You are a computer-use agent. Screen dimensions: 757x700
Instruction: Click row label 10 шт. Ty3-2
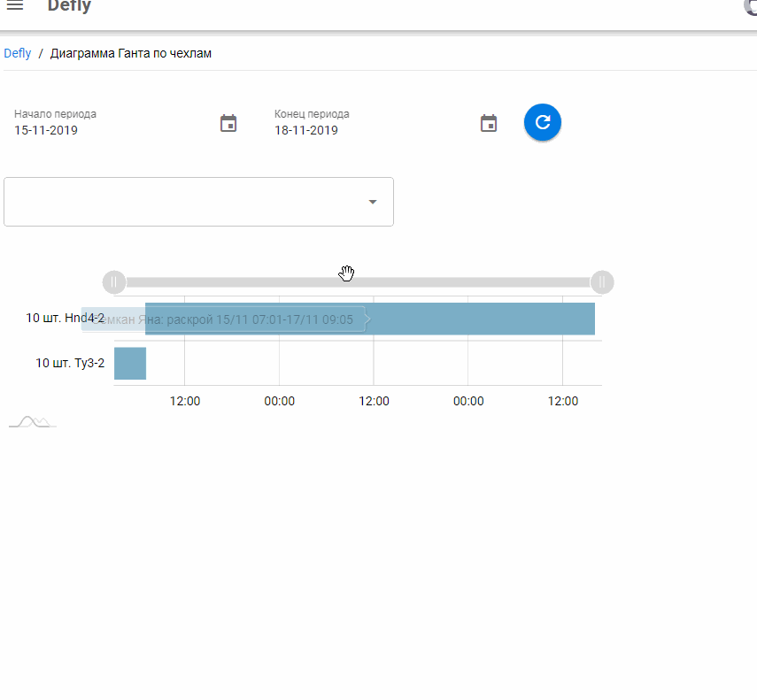coord(70,363)
